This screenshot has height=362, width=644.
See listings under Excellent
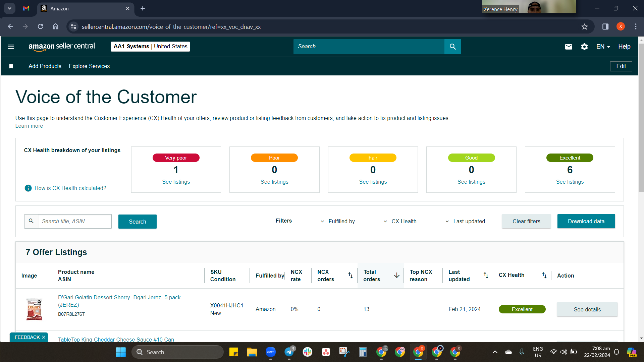point(570,182)
